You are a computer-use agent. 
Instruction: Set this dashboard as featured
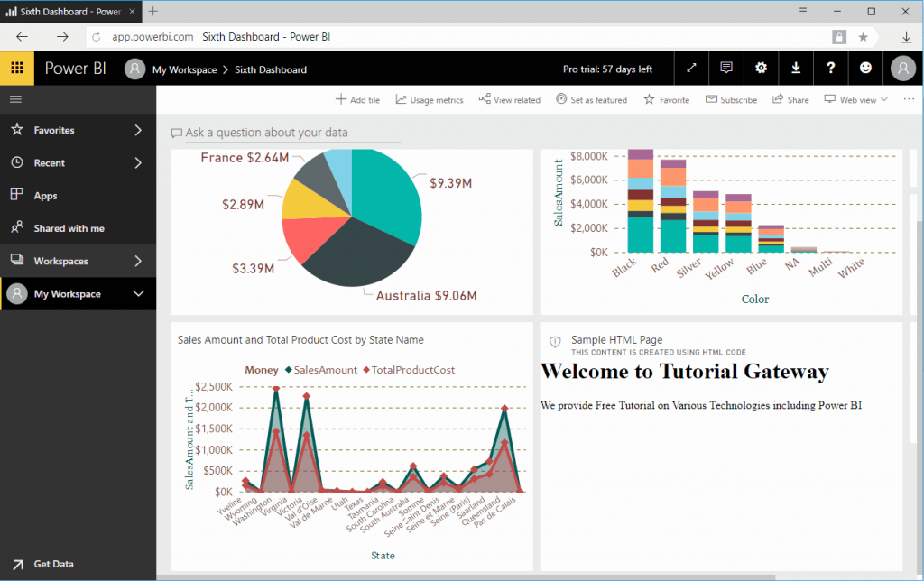point(591,99)
